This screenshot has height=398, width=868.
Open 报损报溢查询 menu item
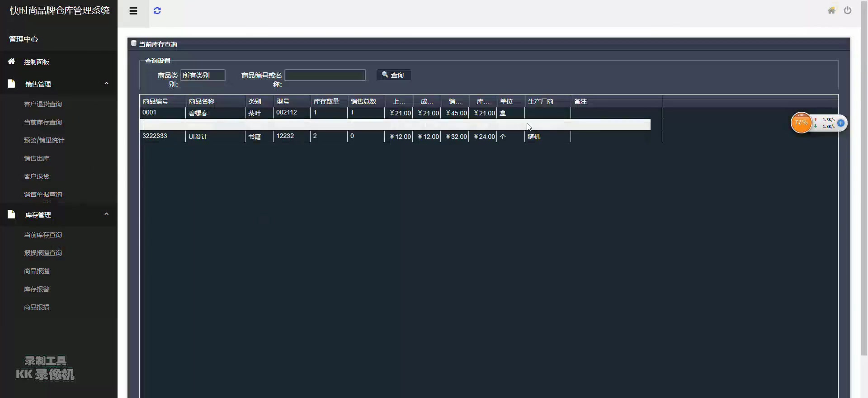43,253
